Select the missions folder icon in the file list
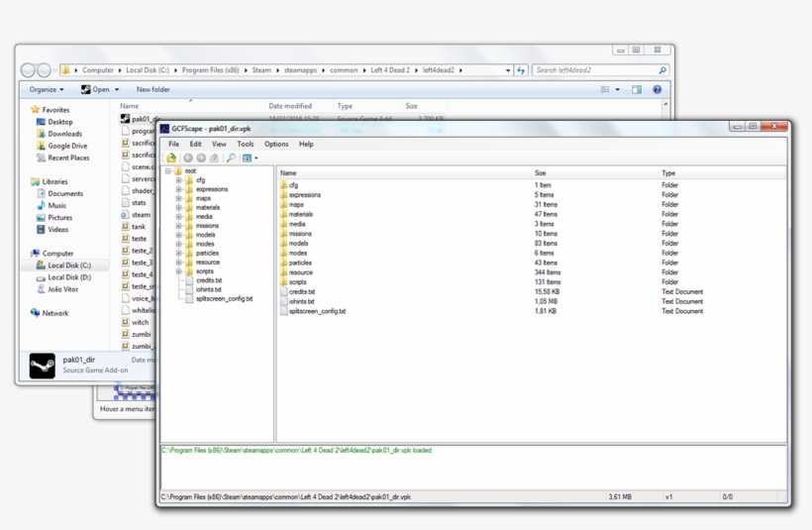 283,234
